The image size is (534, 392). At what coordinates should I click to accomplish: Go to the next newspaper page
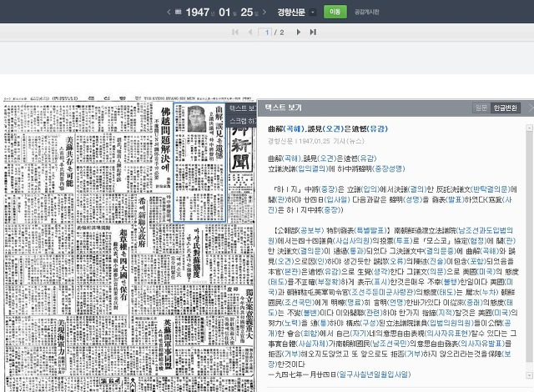tap(299, 32)
